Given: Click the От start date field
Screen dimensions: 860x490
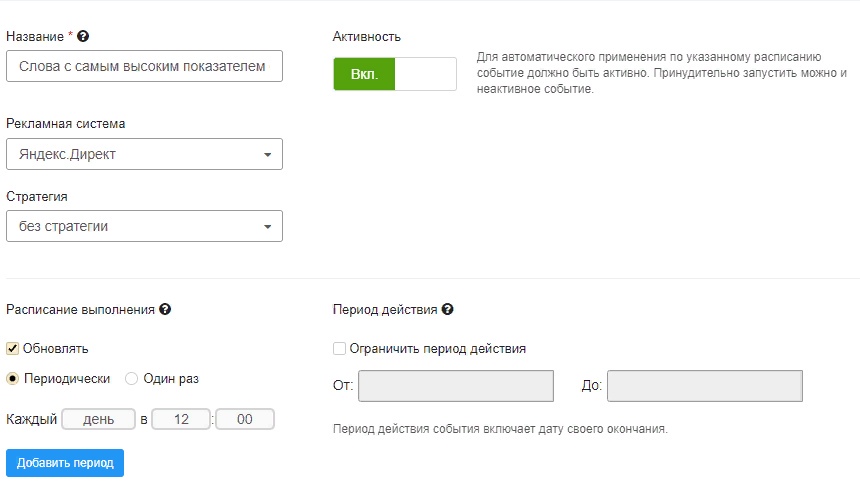Looking at the screenshot, I should [x=456, y=386].
